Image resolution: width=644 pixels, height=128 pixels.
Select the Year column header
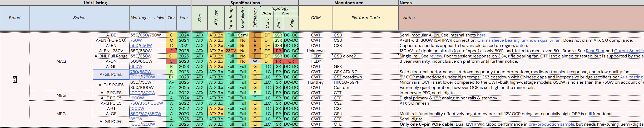tap(184, 18)
